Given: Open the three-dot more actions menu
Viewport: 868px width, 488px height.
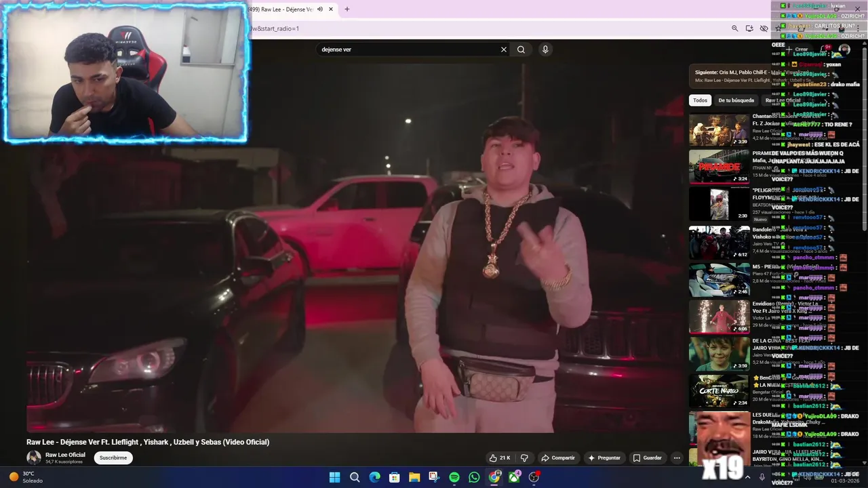Looking at the screenshot, I should pyautogui.click(x=677, y=458).
